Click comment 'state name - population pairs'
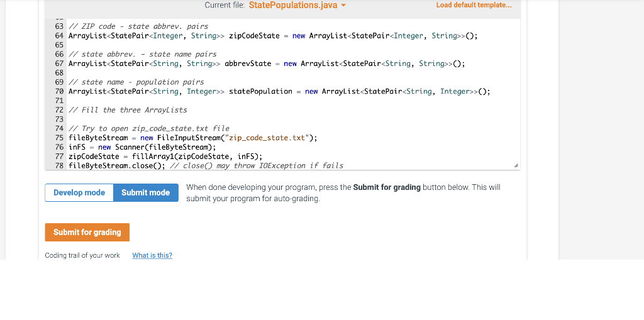644x320 pixels. point(136,82)
